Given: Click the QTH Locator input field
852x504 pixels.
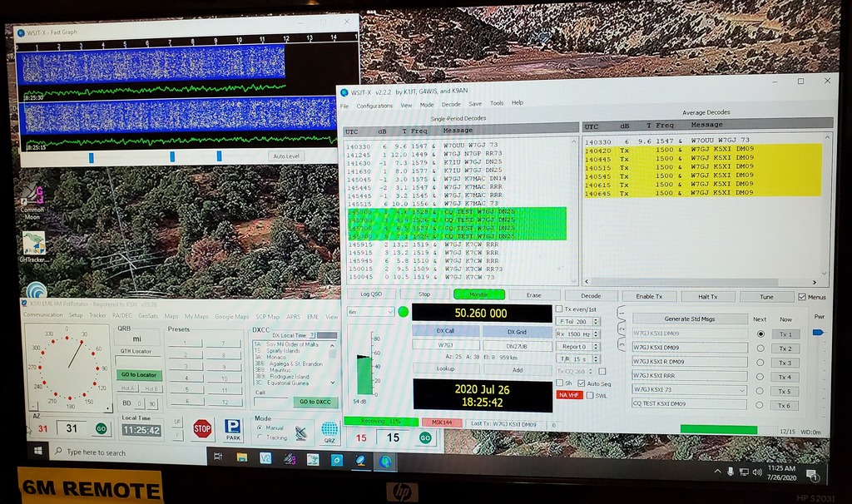Looking at the screenshot, I should [139, 362].
